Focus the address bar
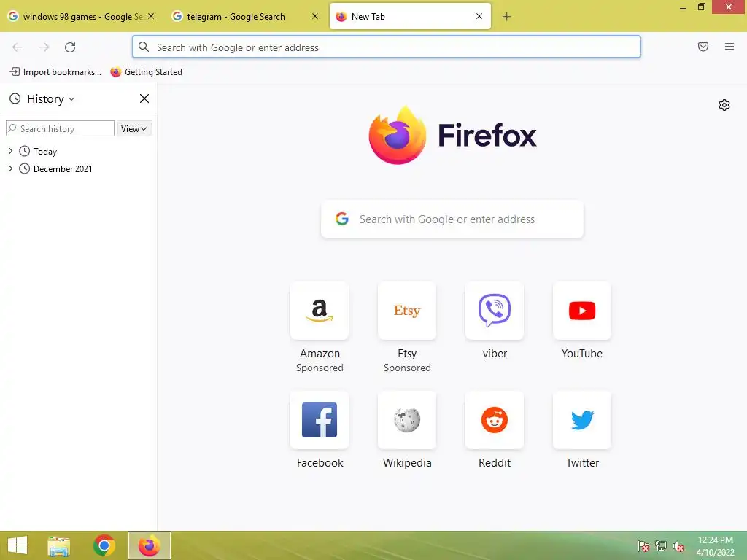 [387, 47]
